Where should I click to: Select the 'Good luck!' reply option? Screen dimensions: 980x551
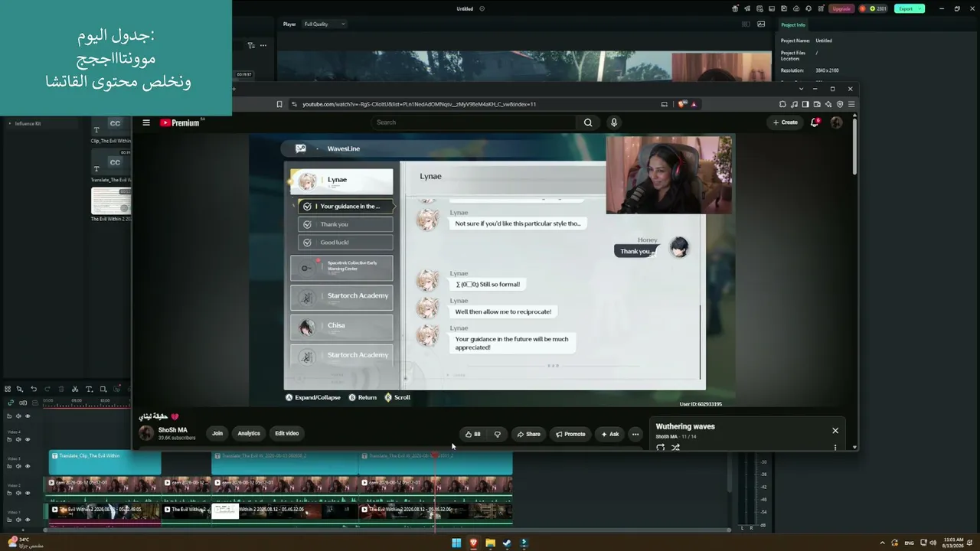click(x=345, y=243)
